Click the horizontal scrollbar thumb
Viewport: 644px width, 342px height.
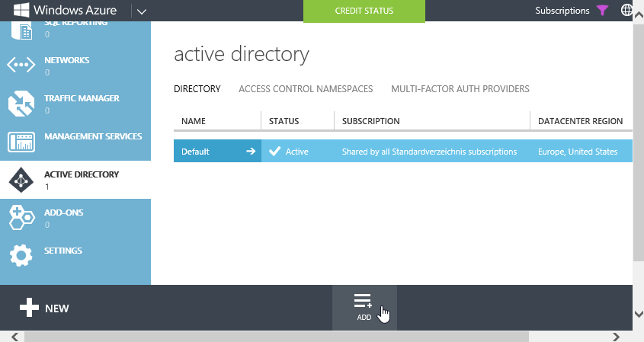point(277,337)
